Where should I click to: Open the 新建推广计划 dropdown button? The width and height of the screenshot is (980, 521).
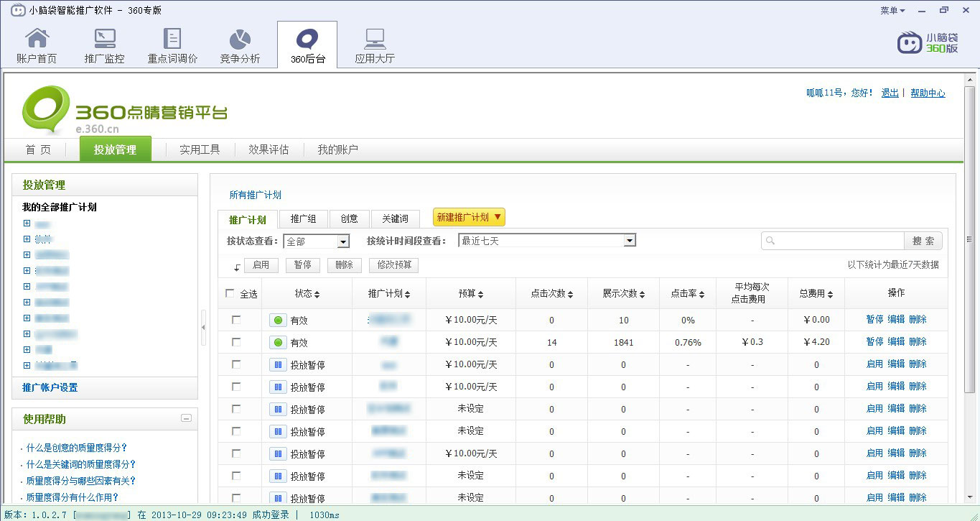click(x=469, y=217)
